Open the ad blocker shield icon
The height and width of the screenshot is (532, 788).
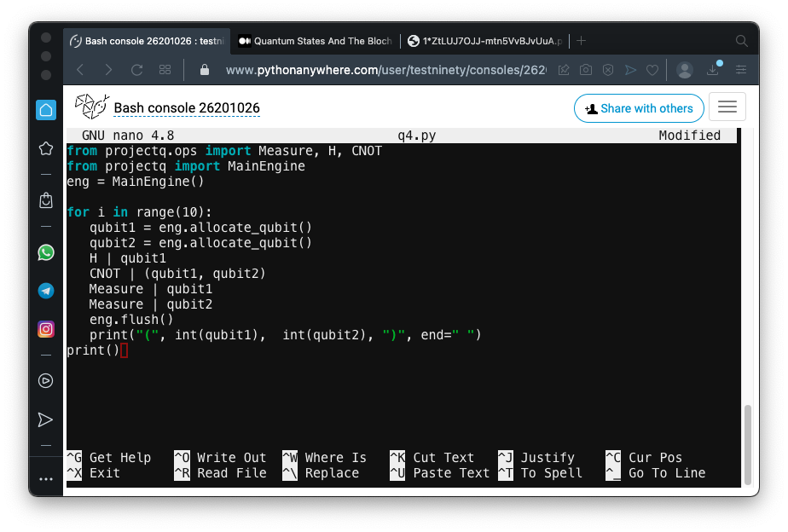coord(608,70)
